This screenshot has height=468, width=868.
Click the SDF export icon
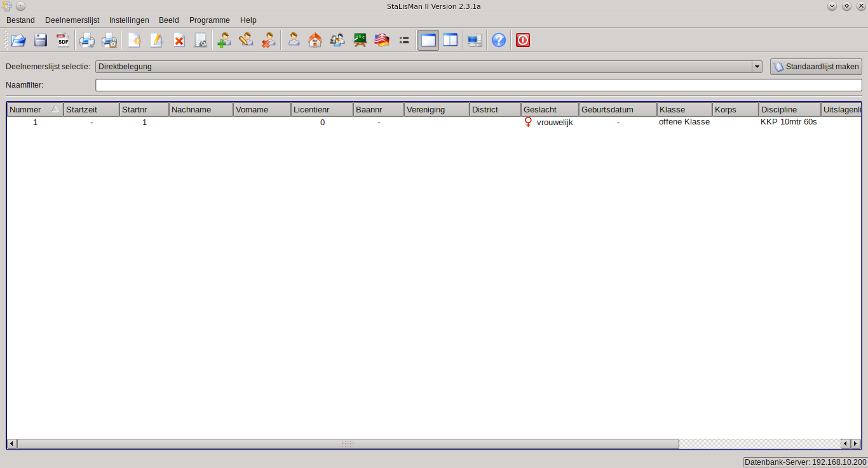click(x=63, y=41)
